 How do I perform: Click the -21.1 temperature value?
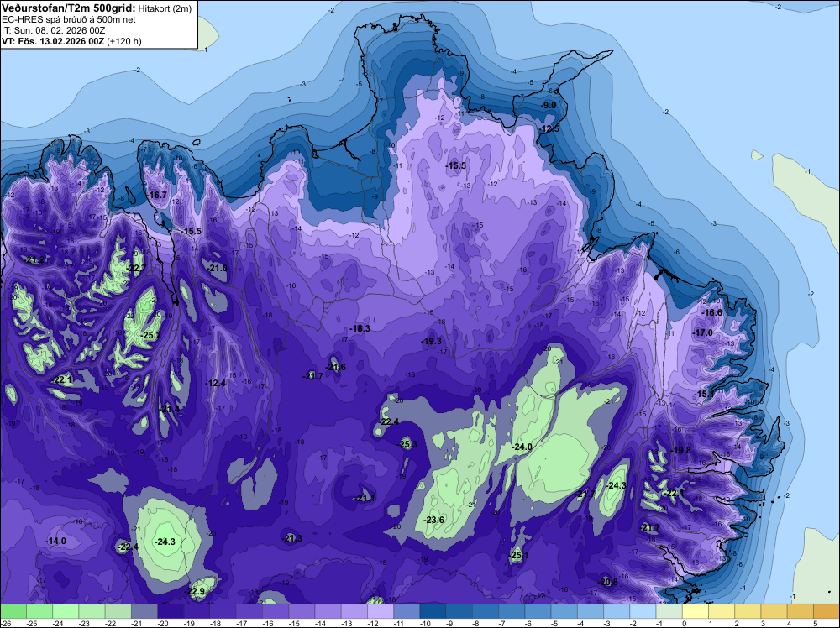click(365, 498)
